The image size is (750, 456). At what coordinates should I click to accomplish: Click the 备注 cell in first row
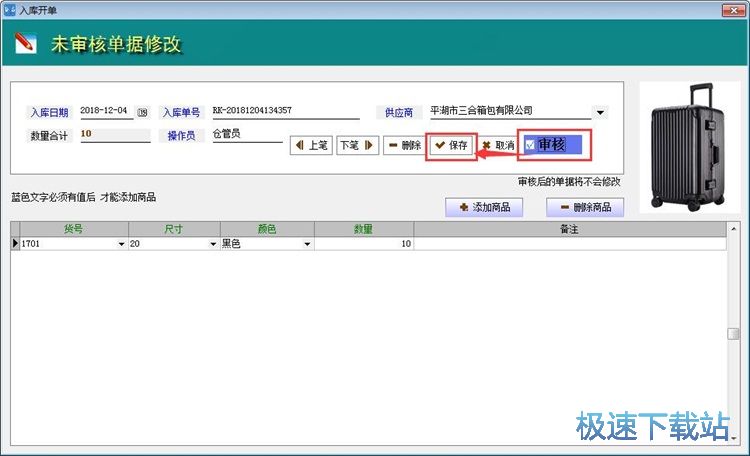[570, 244]
